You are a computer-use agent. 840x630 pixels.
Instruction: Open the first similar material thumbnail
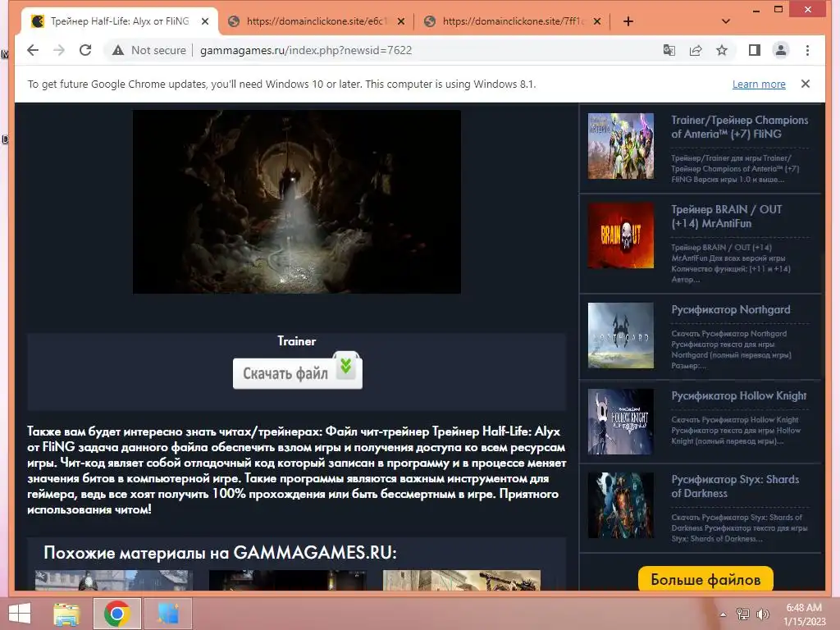pos(113,580)
